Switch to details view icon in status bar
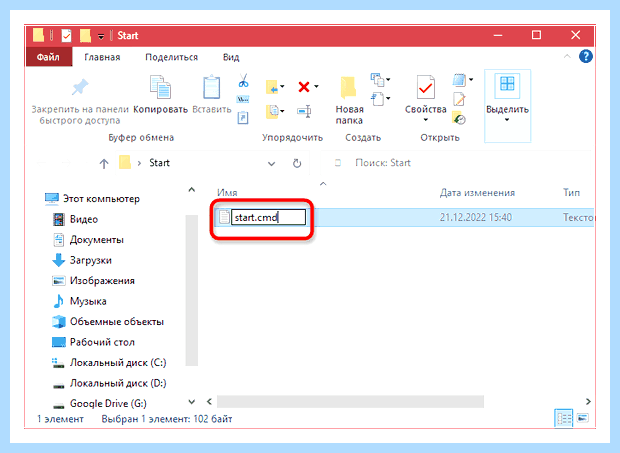620x453 pixels. click(563, 418)
